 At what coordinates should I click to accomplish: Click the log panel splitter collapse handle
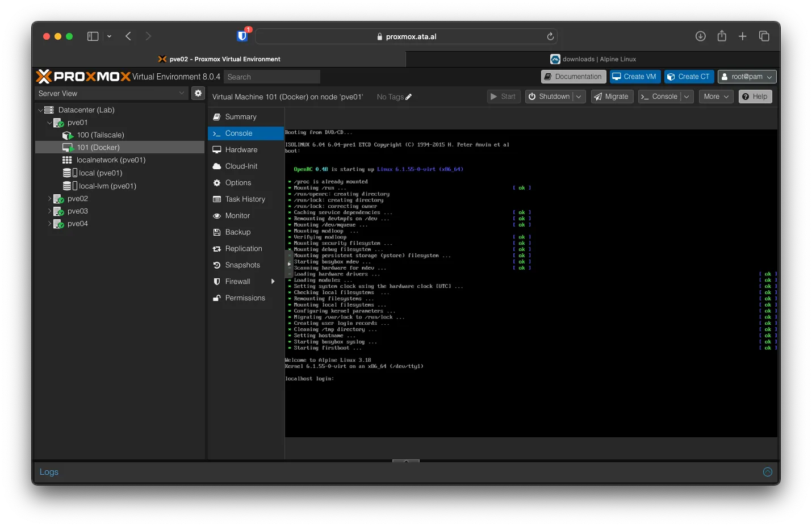(x=406, y=461)
